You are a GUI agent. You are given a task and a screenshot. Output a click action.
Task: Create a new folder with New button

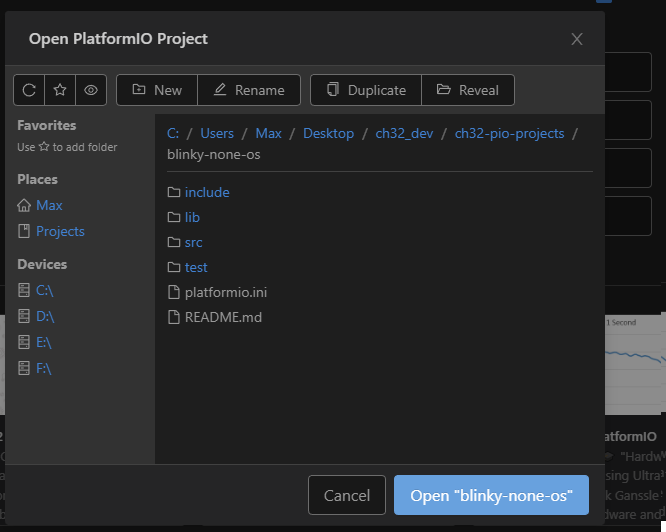[x=157, y=90]
